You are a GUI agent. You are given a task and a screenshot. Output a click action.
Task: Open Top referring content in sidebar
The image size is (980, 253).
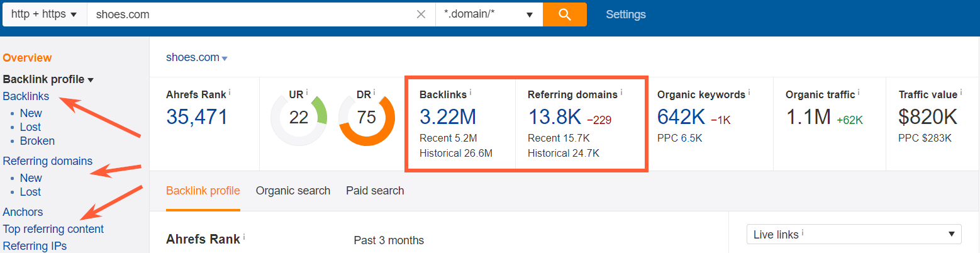pyautogui.click(x=53, y=229)
